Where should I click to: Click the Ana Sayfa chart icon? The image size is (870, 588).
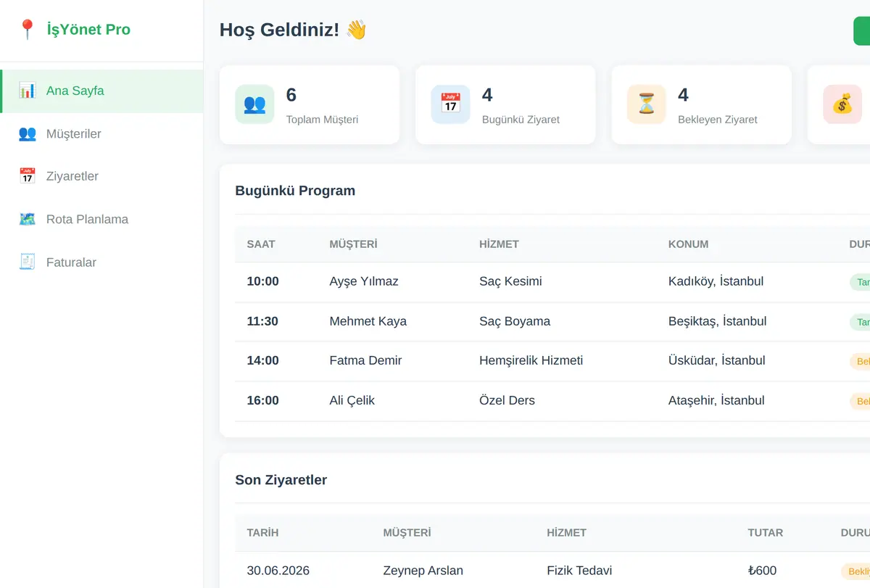click(28, 91)
